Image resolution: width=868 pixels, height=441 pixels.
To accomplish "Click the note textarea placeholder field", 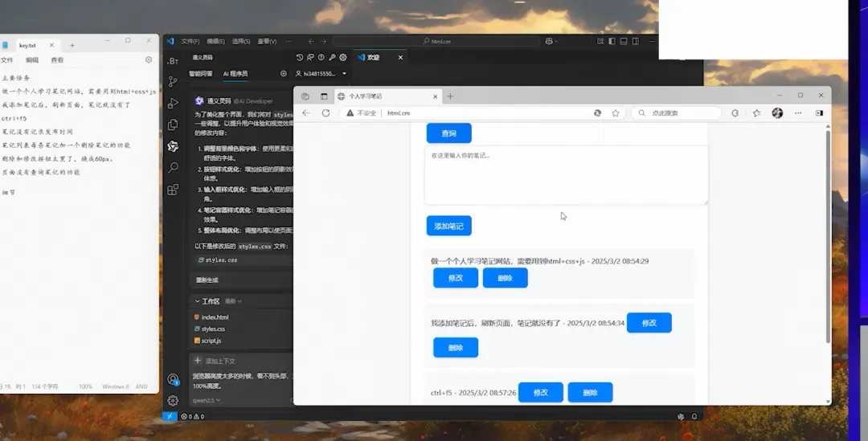I will (x=567, y=175).
